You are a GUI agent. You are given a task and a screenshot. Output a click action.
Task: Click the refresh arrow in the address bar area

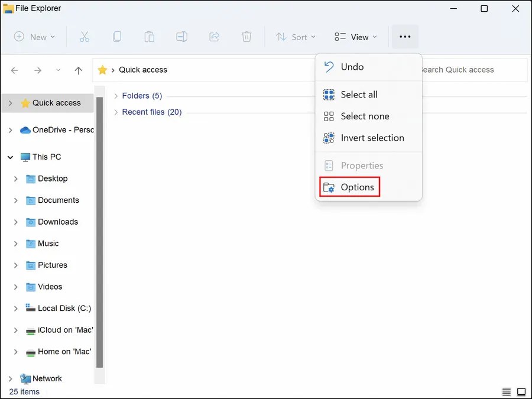pyautogui.click(x=57, y=70)
